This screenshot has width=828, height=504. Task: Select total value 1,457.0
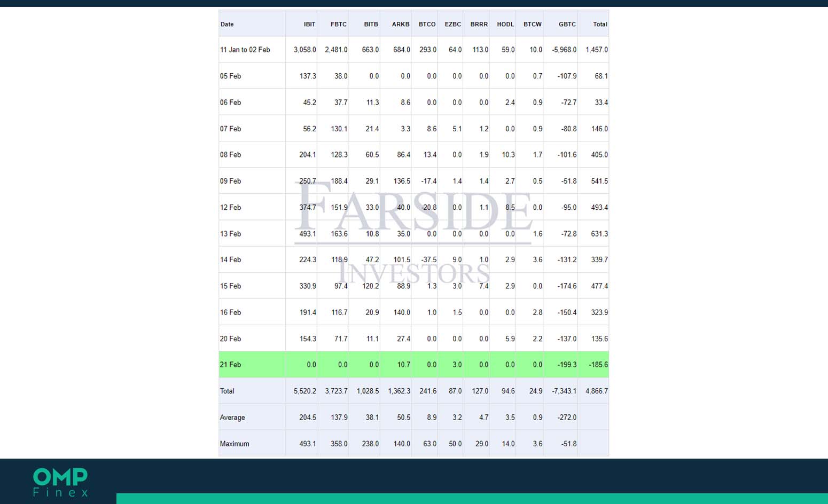tap(597, 50)
